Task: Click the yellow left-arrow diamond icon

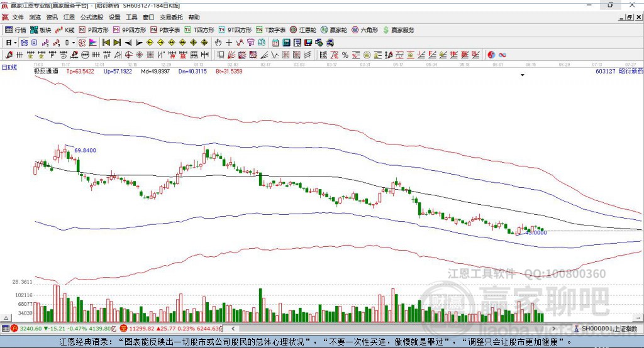Action: click(150, 43)
